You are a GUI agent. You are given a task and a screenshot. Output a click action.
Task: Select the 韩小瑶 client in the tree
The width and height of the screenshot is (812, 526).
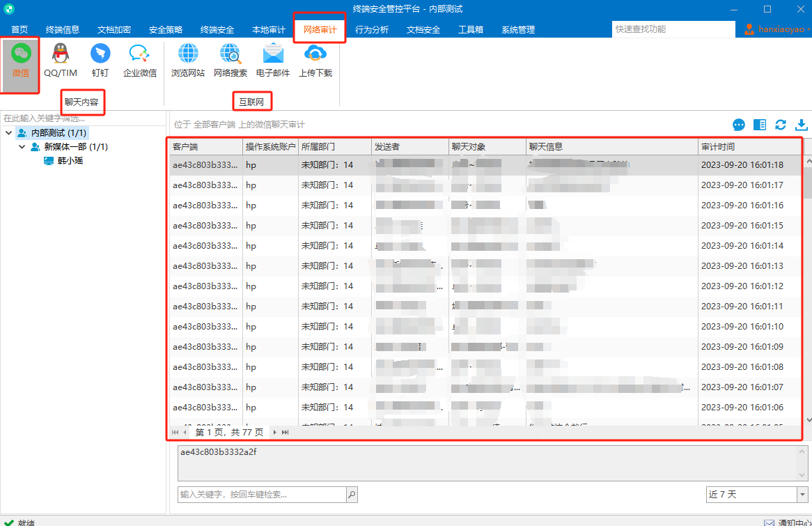coord(70,161)
